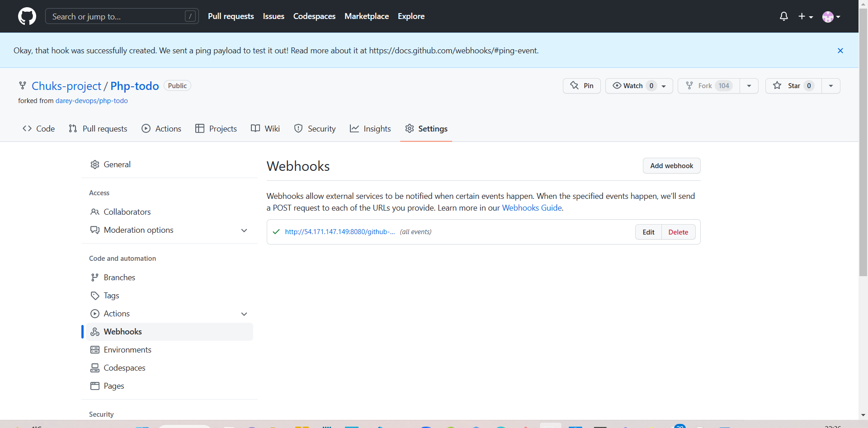Open Explore in the top navigation
This screenshot has width=868, height=428.
click(x=411, y=16)
